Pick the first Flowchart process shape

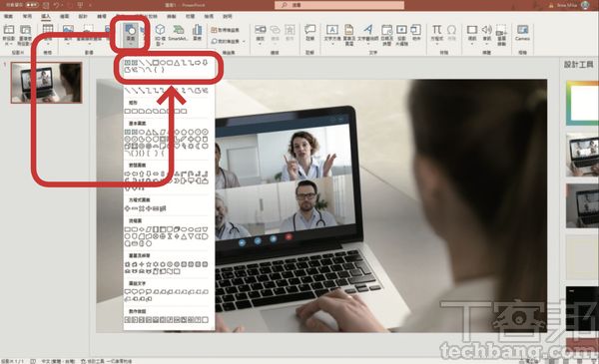point(128,229)
